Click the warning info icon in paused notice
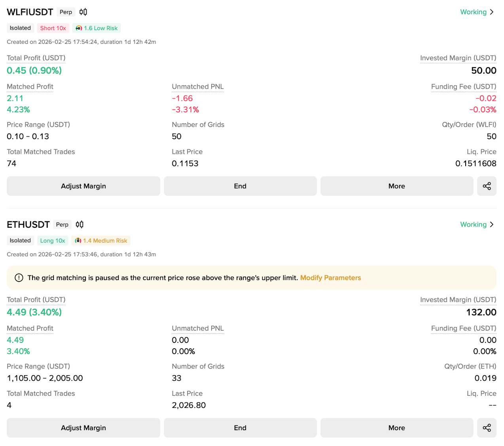The image size is (504, 446). click(19, 278)
